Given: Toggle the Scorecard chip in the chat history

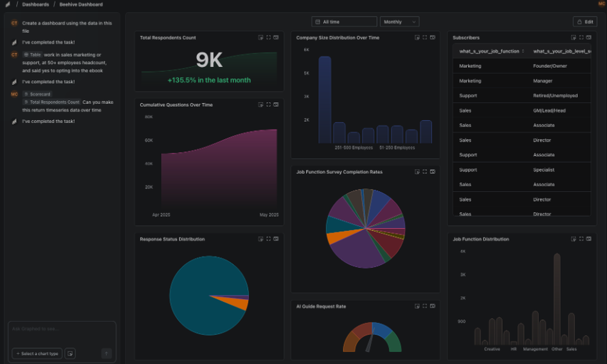Looking at the screenshot, I should click(39, 94).
